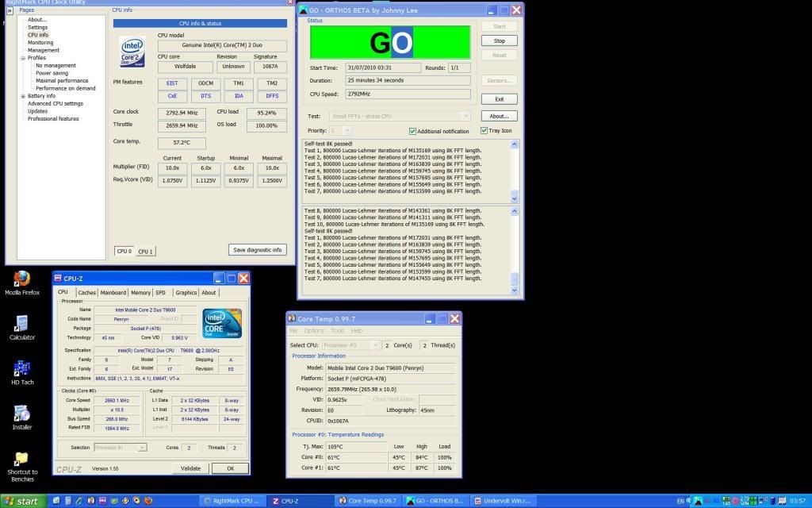Click the Exit button in ORTHOS
This screenshot has width=812, height=508.
point(500,99)
